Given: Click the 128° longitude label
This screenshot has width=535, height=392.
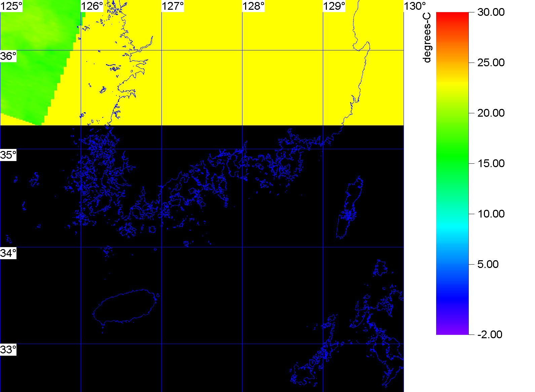Looking at the screenshot, I should (254, 6).
